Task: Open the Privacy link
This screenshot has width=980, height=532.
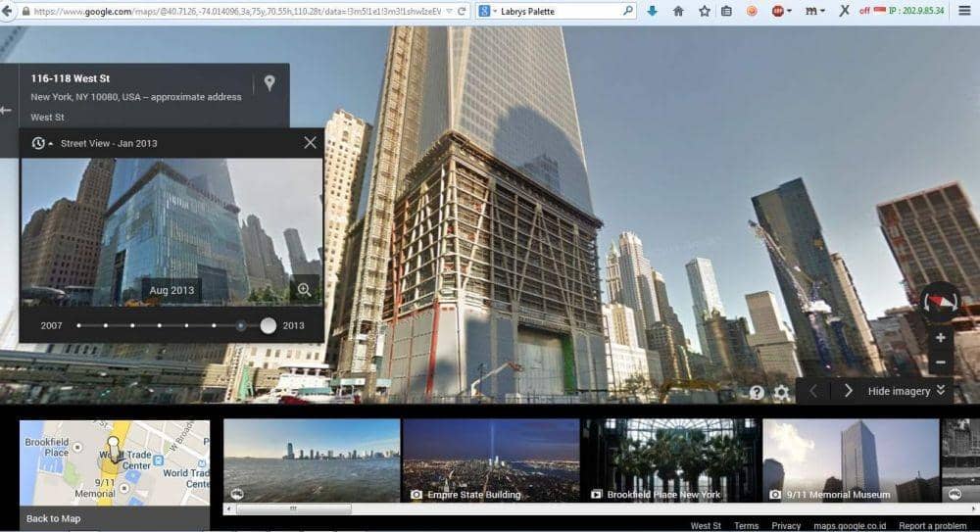Action: coord(786,526)
